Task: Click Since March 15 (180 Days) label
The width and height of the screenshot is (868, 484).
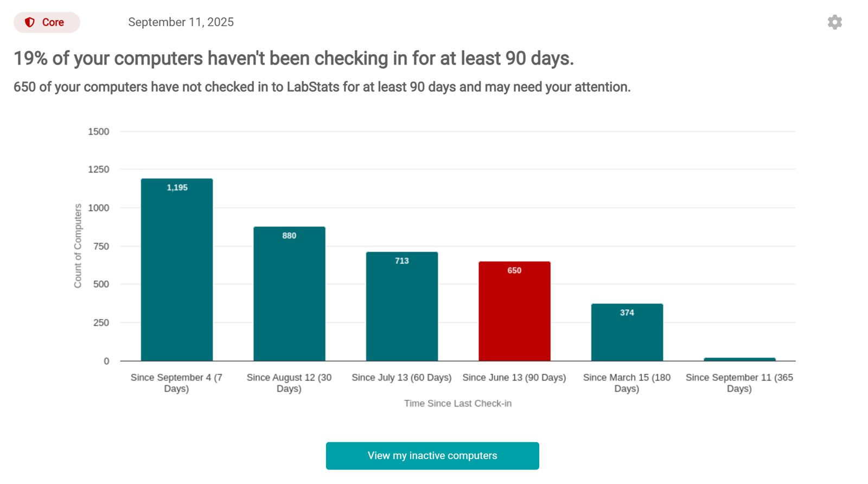Action: 627,383
